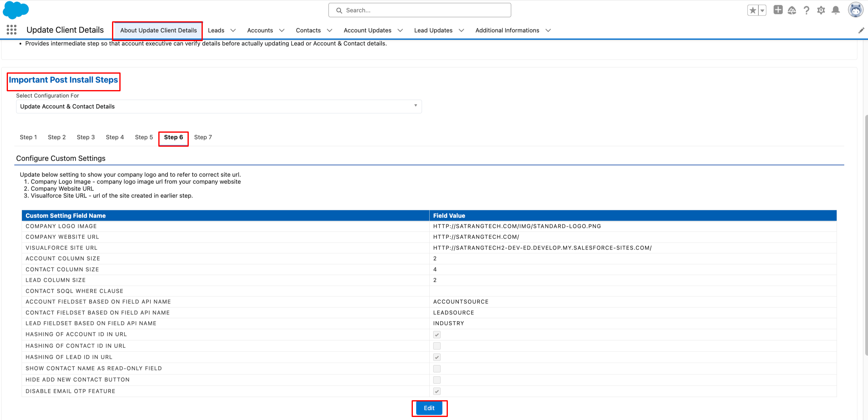Open the App Launcher grid icon
Viewport: 868px width, 420px height.
pos(12,30)
